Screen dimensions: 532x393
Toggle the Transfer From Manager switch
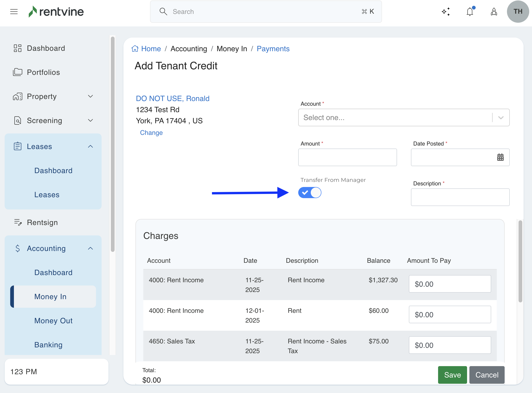[x=310, y=193]
